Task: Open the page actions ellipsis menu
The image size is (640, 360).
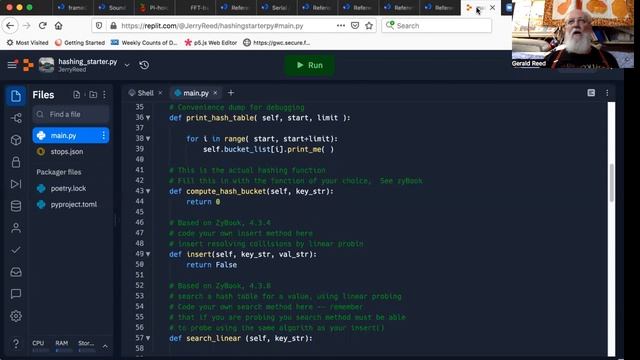Action: point(341,26)
